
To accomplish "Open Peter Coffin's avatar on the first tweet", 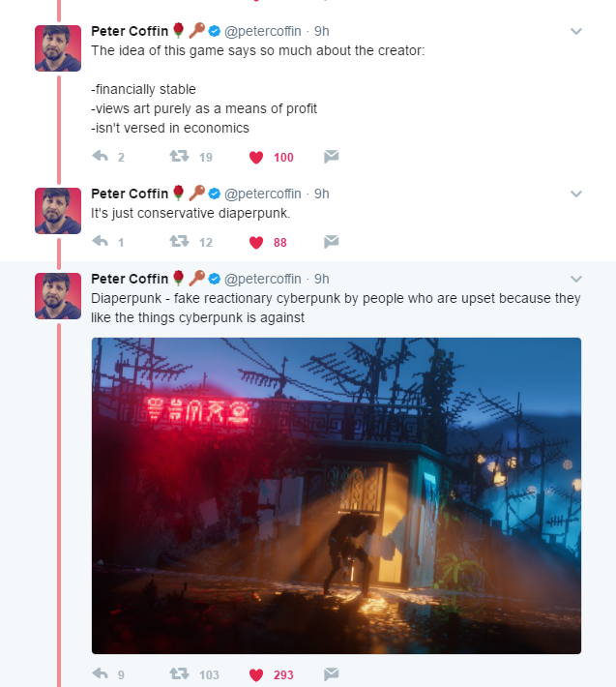I will (58, 48).
